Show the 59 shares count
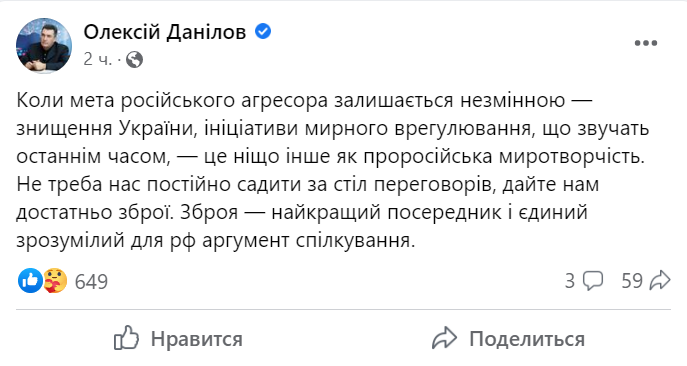Viewport: 687px width, 366px height. (632, 281)
